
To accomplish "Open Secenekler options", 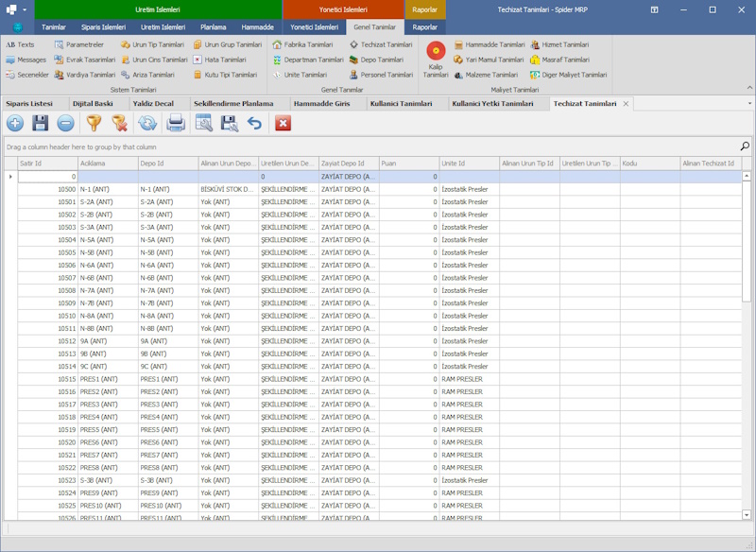I will pyautogui.click(x=27, y=75).
